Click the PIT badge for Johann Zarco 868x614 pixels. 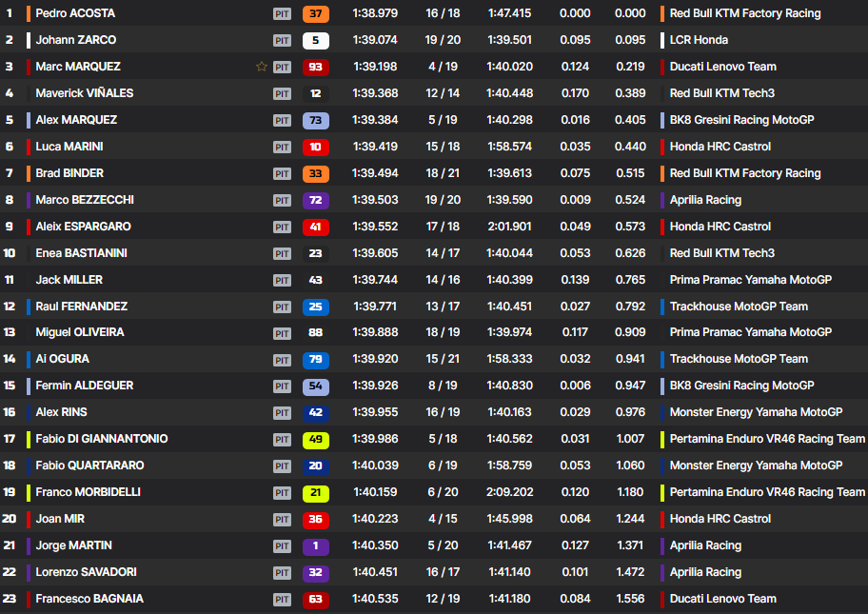point(282,40)
